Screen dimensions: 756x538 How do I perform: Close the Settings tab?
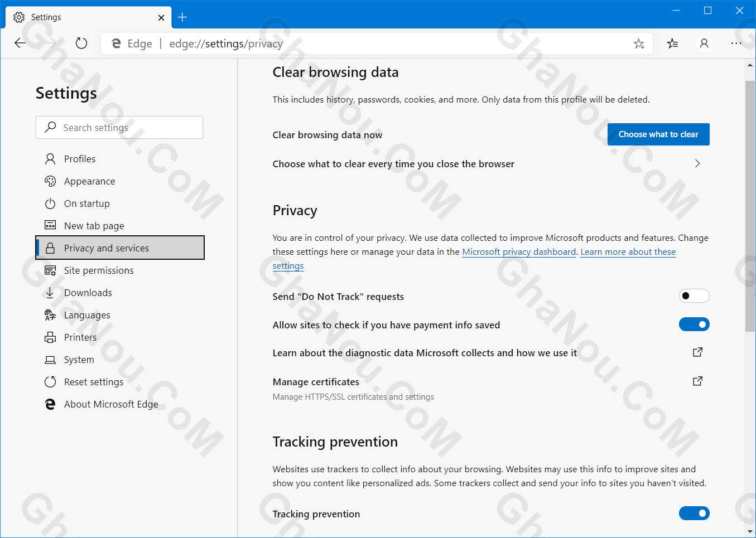pos(161,18)
